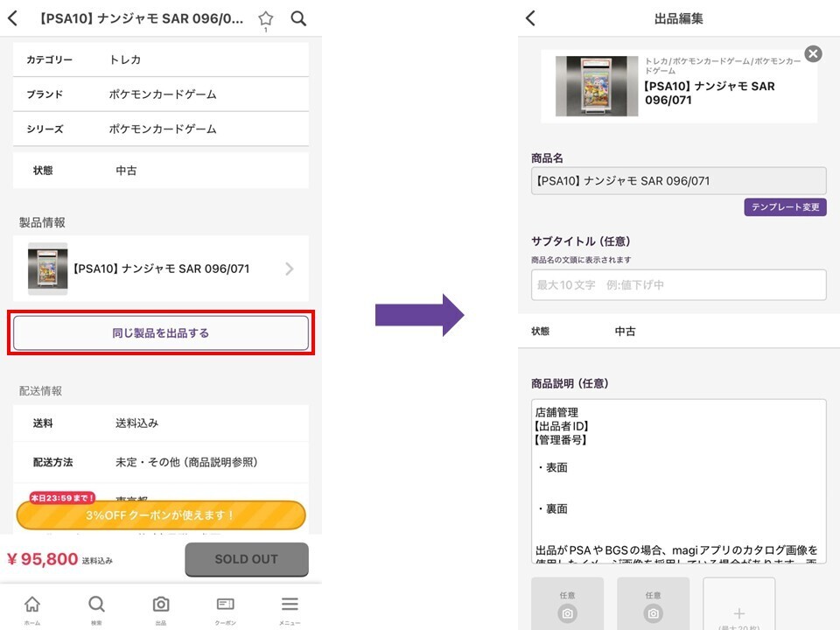The width and height of the screenshot is (840, 630).
Task: Favorite the listing with the star icon
Action: point(266,18)
